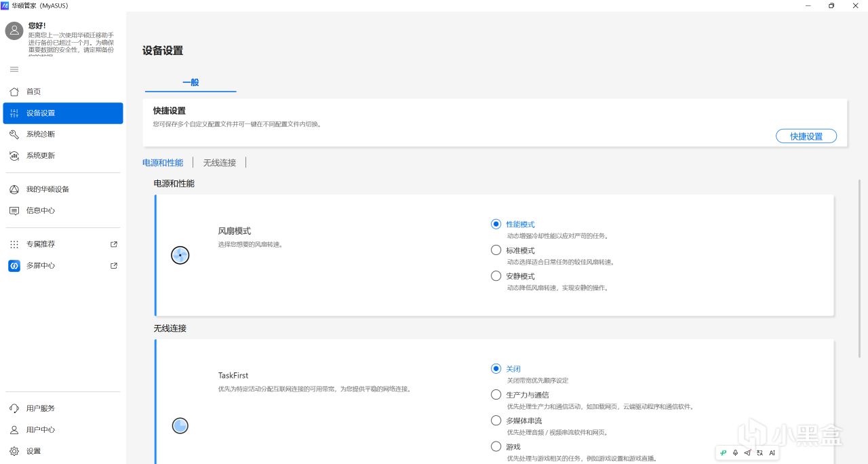Open 用户中心 at the sidebar bottom
This screenshot has width=868, height=464.
click(63, 430)
